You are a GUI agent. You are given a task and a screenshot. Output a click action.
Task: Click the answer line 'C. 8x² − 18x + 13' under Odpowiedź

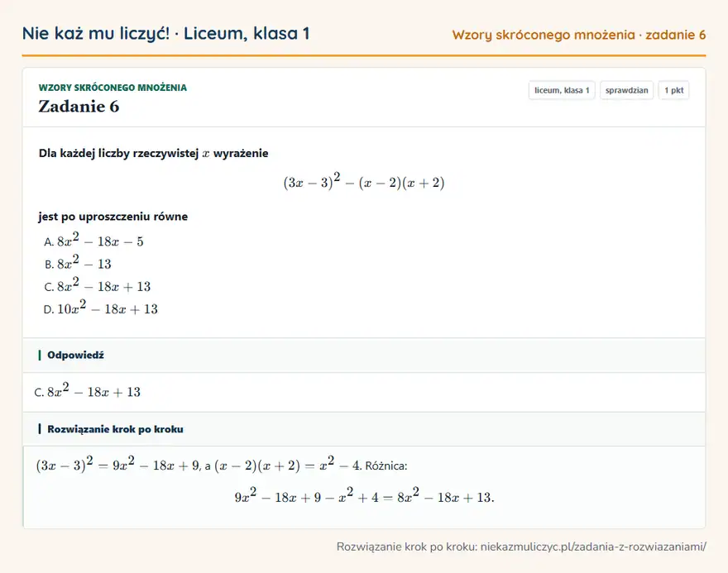[88, 391]
